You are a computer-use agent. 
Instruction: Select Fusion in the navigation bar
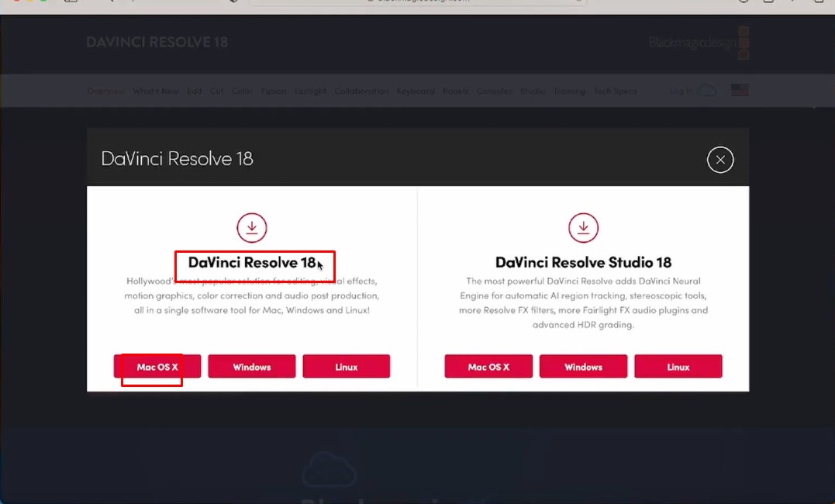[274, 91]
